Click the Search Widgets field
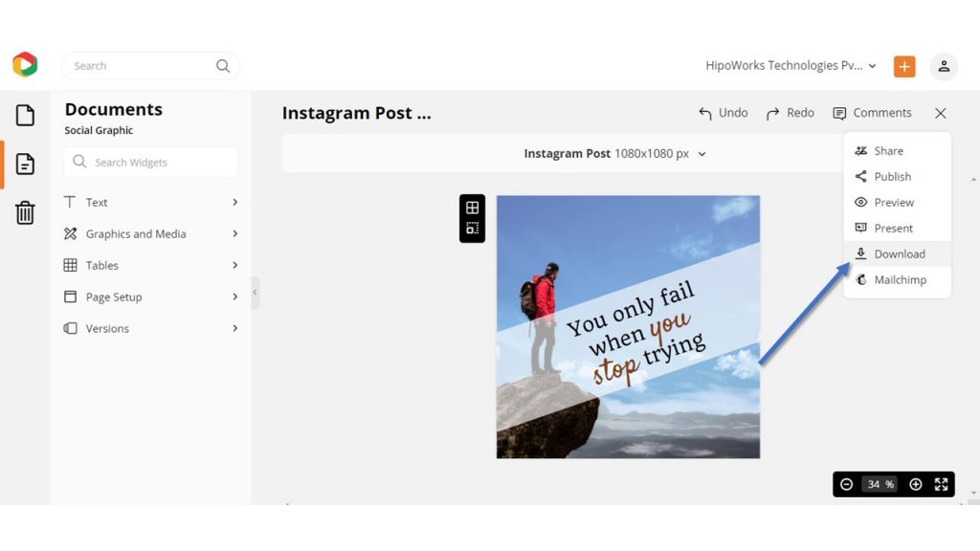The width and height of the screenshot is (980, 551). [x=150, y=163]
